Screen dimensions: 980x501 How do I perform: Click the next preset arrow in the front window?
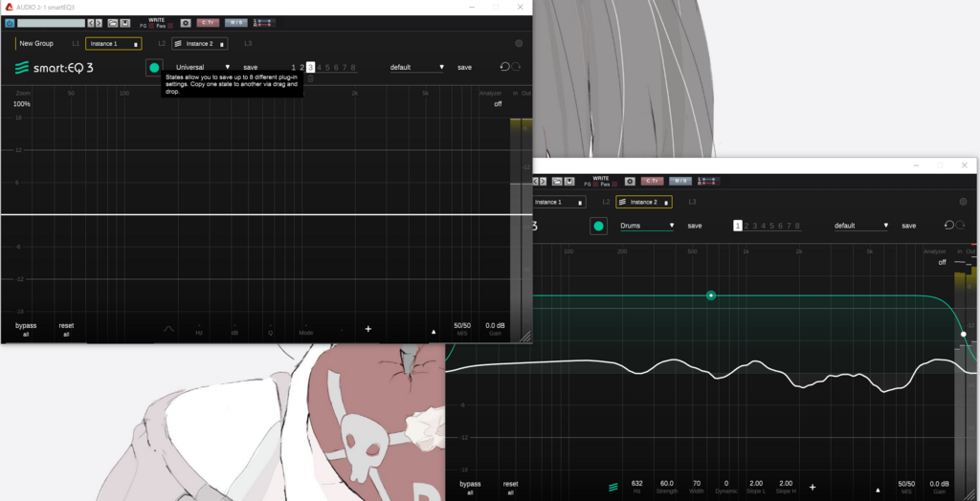99,23
